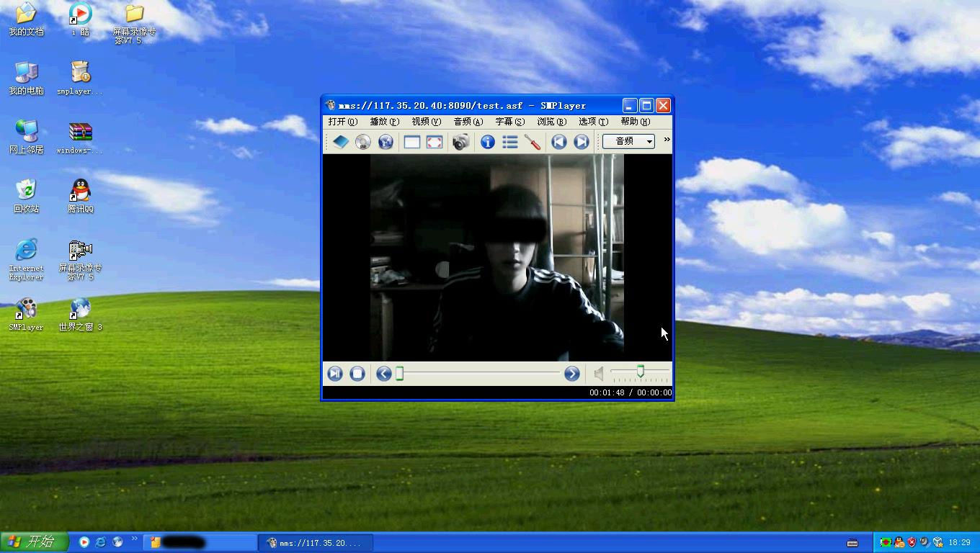980x553 pixels.
Task: Open preferences screwdriver icon
Action: 533,142
